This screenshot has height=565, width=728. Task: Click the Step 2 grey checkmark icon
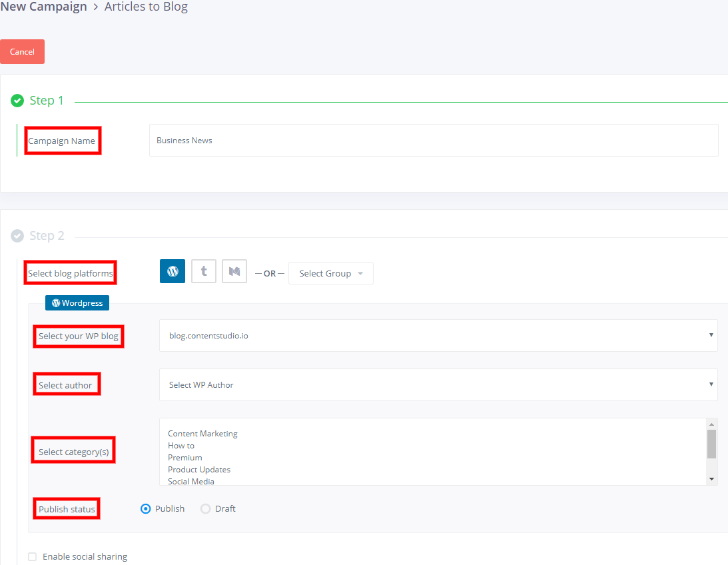(17, 236)
